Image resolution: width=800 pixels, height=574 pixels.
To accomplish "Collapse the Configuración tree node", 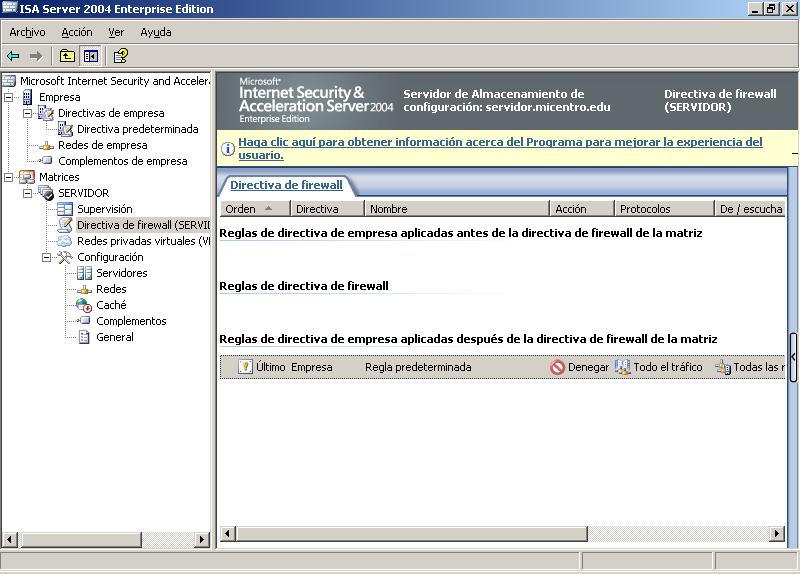I will click(x=47, y=257).
